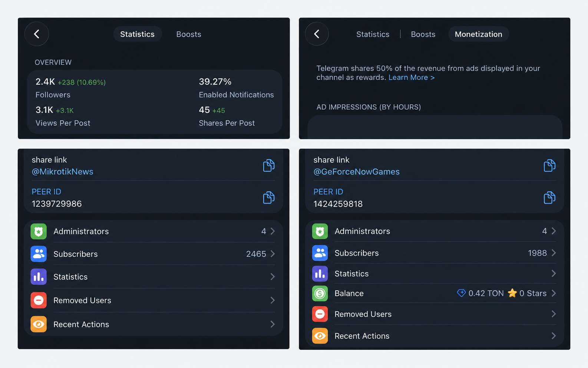
Task: Click Recent Actions eye icon in MikrotikNews panel
Action: (39, 324)
